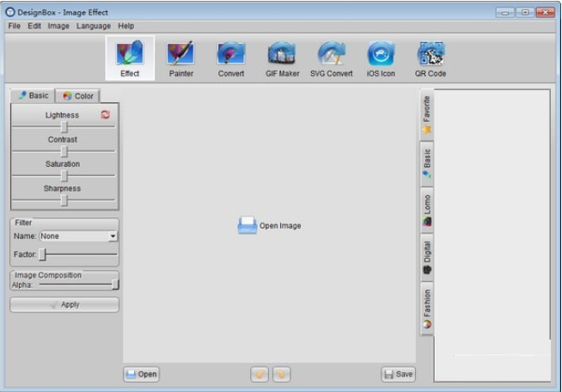Switch to the Color tab
Image resolution: width=562 pixels, height=392 pixels.
tap(78, 96)
